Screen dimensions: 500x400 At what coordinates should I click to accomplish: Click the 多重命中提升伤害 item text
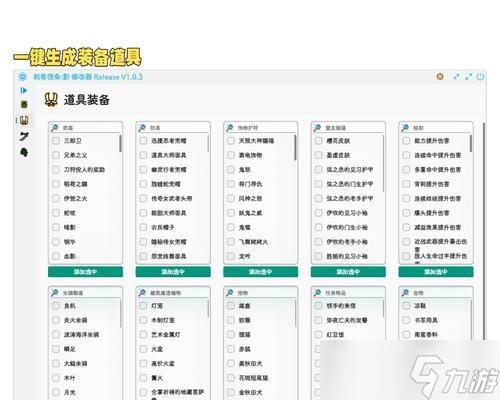[438, 169]
